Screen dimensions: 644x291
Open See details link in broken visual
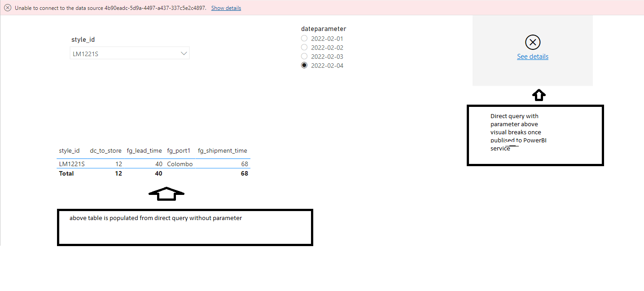coord(533,57)
